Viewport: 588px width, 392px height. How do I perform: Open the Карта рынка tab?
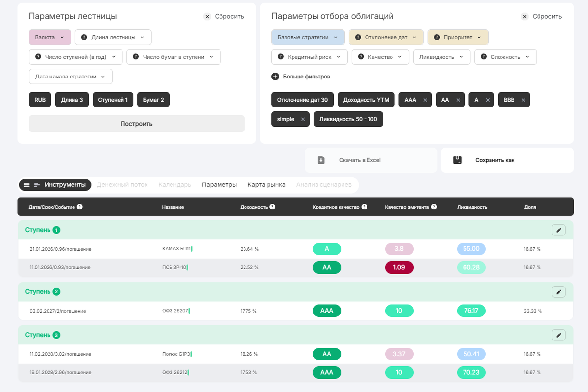pos(267,185)
